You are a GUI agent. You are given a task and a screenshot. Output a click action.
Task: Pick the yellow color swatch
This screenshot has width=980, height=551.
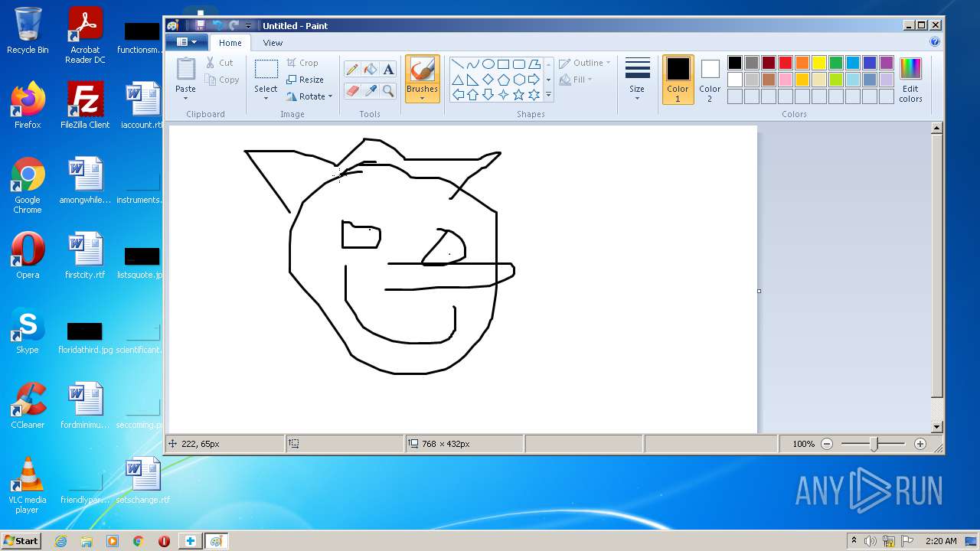819,63
